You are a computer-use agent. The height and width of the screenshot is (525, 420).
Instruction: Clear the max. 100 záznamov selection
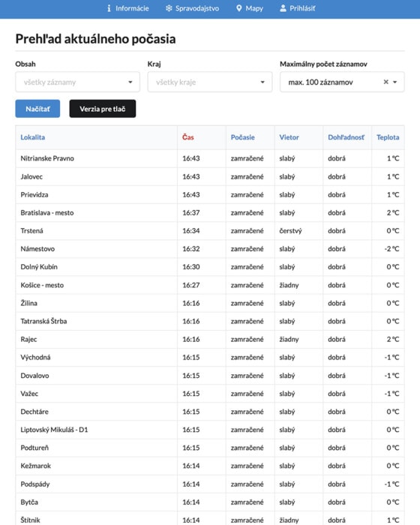pos(385,82)
